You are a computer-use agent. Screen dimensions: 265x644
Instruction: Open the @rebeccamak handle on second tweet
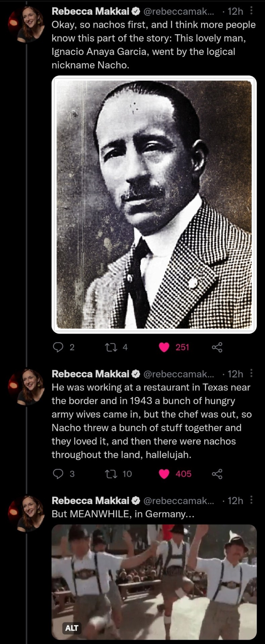[178, 374]
